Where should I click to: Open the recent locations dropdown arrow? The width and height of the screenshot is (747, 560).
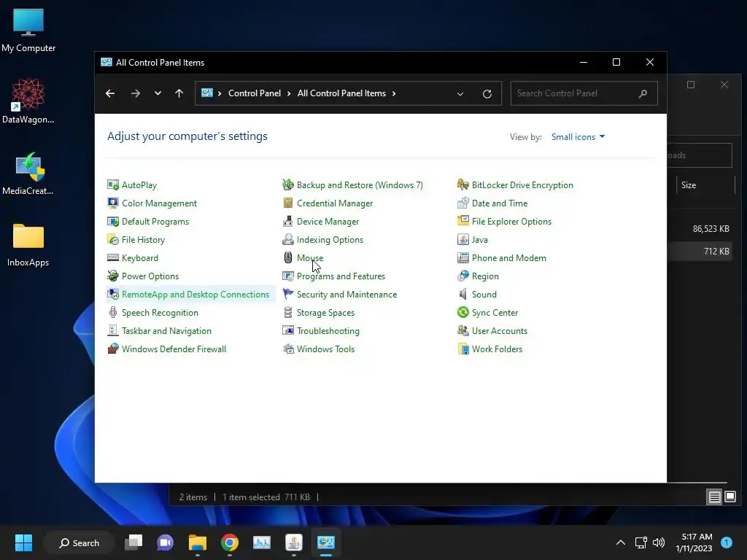click(158, 93)
